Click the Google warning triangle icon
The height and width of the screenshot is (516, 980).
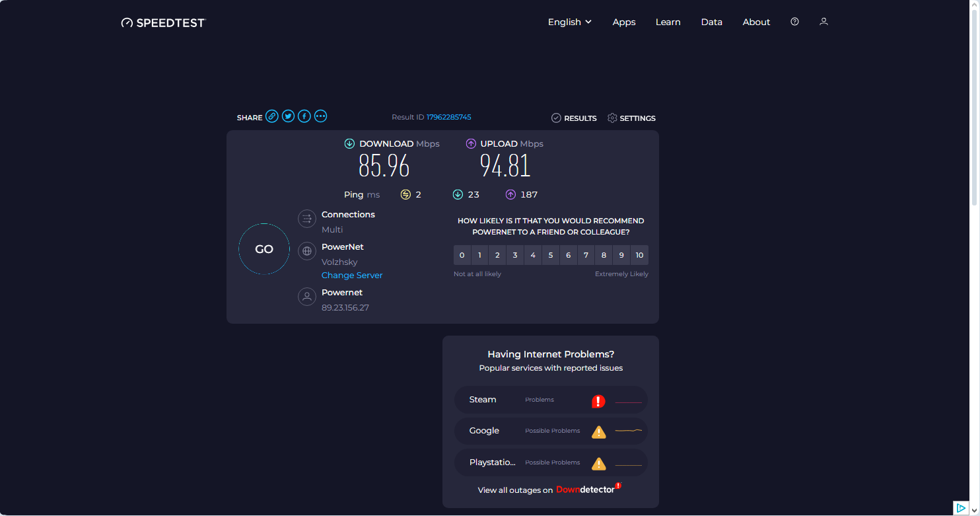[x=598, y=432]
